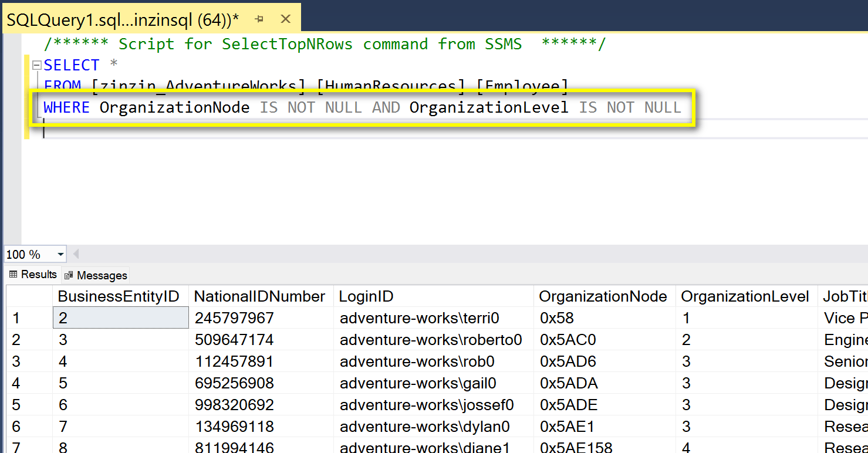868x453 pixels.
Task: Collapse the SELECT statement outline
Action: [37, 65]
